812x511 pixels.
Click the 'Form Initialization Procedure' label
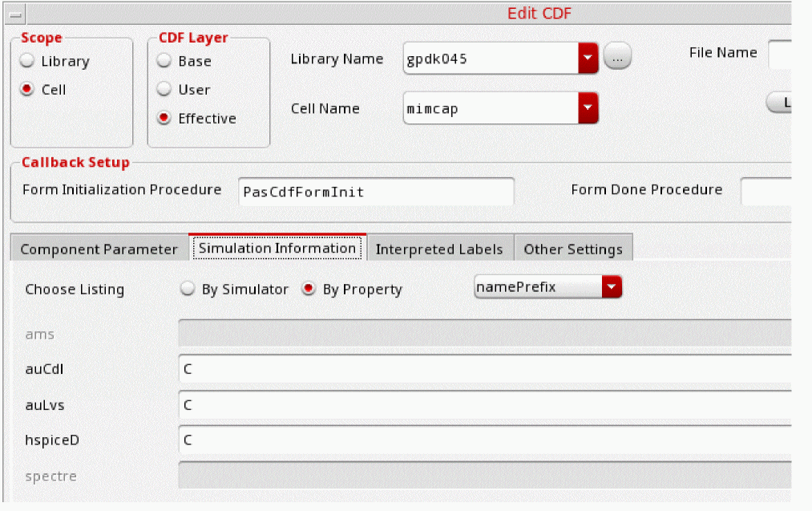pos(122,189)
